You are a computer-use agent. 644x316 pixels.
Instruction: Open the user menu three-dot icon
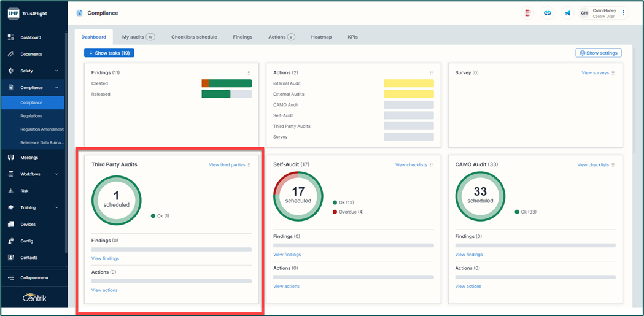pyautogui.click(x=624, y=13)
